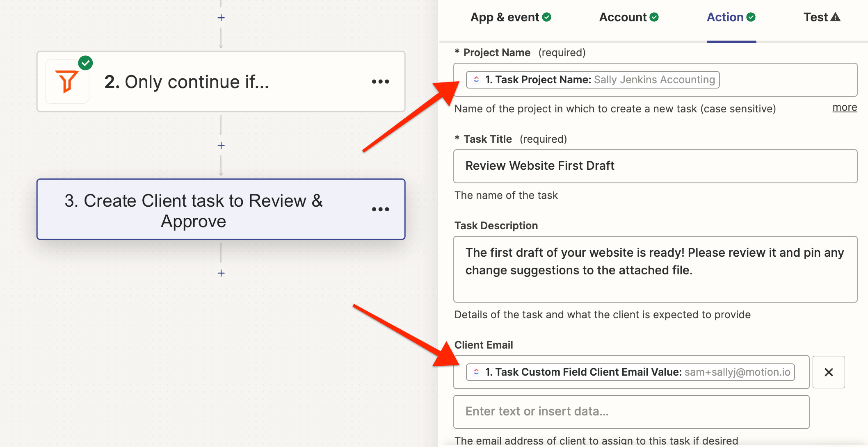The height and width of the screenshot is (447, 868).
Task: Add step with plus between steps 2 and 3
Action: [221, 146]
